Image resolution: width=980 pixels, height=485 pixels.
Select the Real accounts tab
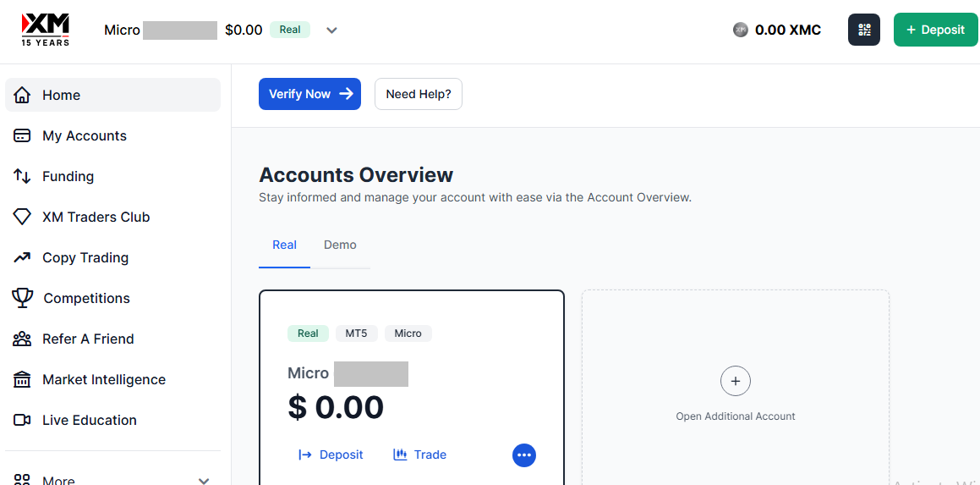(x=284, y=245)
